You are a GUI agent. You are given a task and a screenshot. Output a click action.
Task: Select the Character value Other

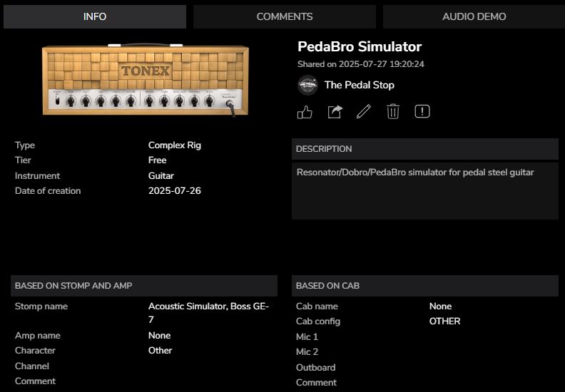pyautogui.click(x=160, y=351)
